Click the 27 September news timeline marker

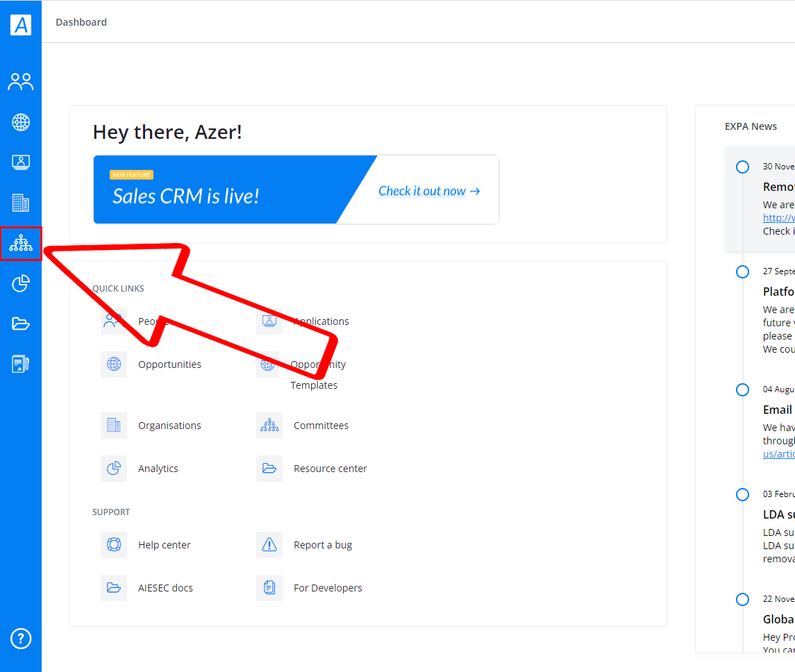click(742, 271)
